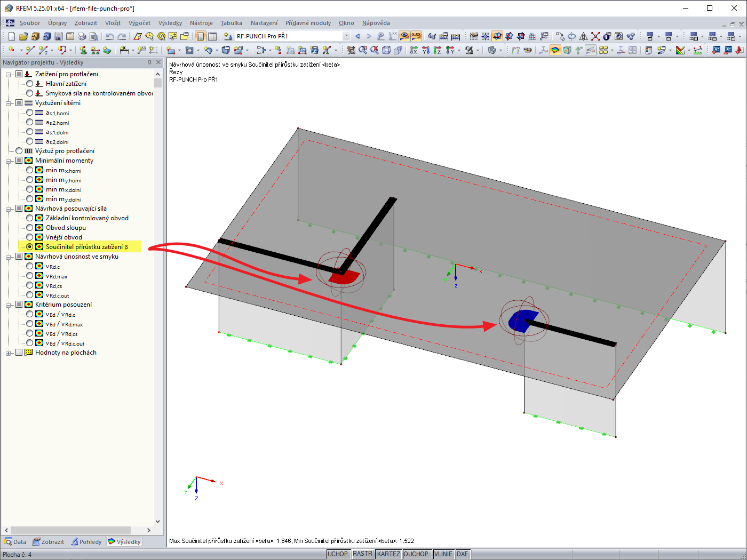Show view in Z direction
The width and height of the screenshot is (747, 560).
[x=438, y=50]
